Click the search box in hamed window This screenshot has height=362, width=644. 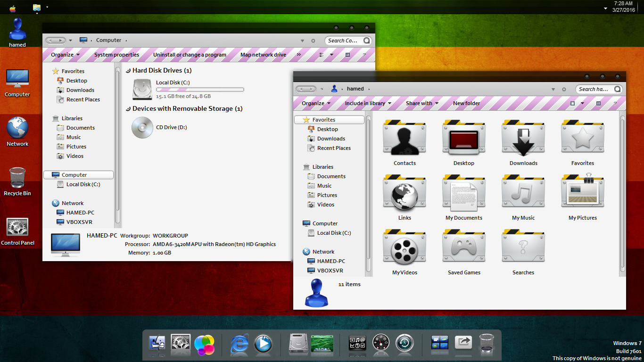click(x=594, y=89)
